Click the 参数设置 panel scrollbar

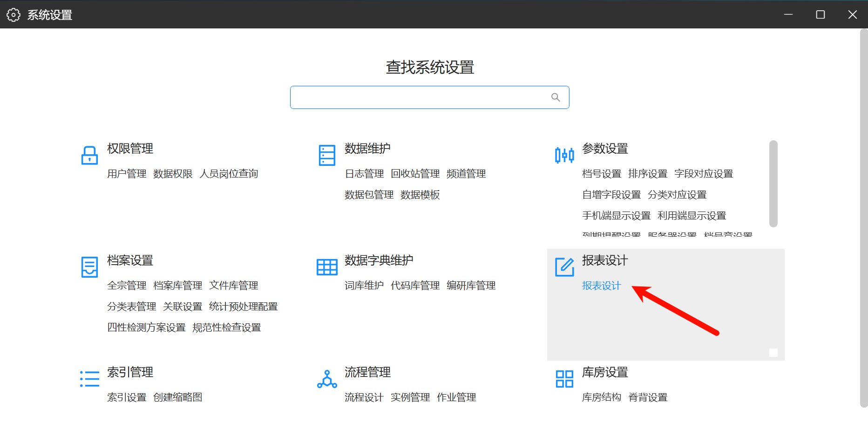point(773,184)
